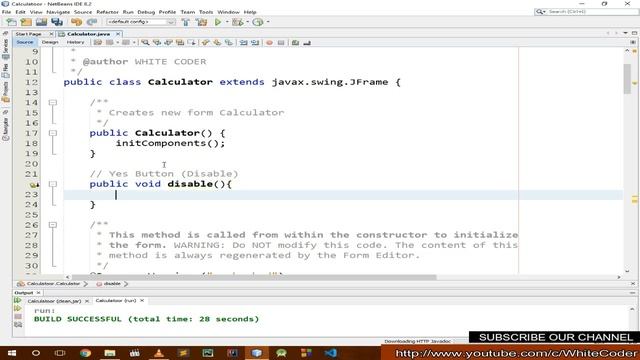The image size is (640, 360).
Task: Click the Redo toolbar icon
Action: [92, 22]
